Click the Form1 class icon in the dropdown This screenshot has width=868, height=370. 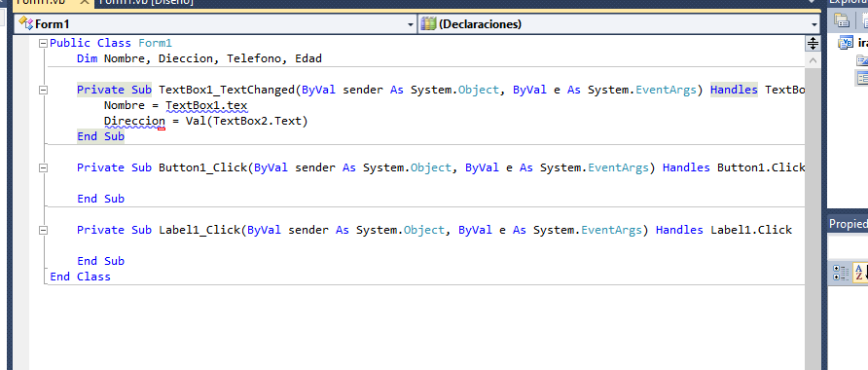pos(25,23)
